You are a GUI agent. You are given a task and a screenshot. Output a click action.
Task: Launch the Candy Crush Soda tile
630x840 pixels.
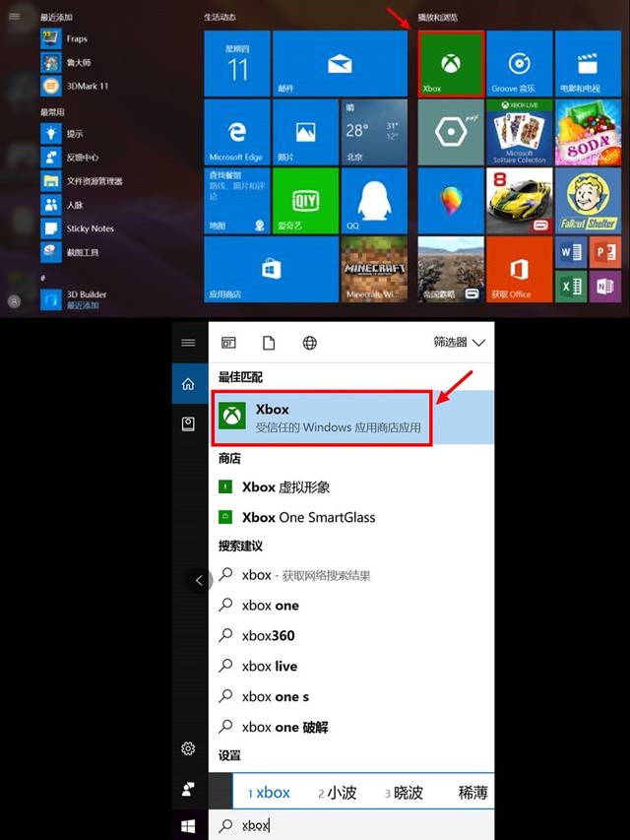[x=588, y=132]
